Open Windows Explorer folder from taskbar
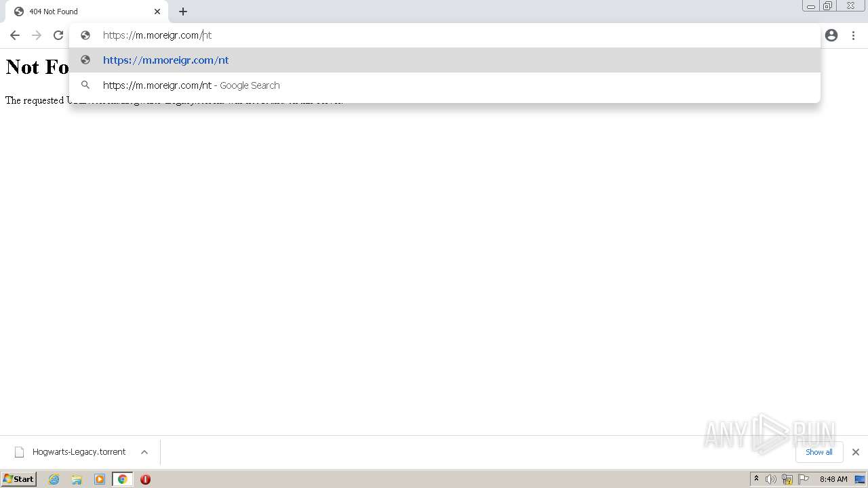Screen dimensions: 868x488 (x=77, y=479)
